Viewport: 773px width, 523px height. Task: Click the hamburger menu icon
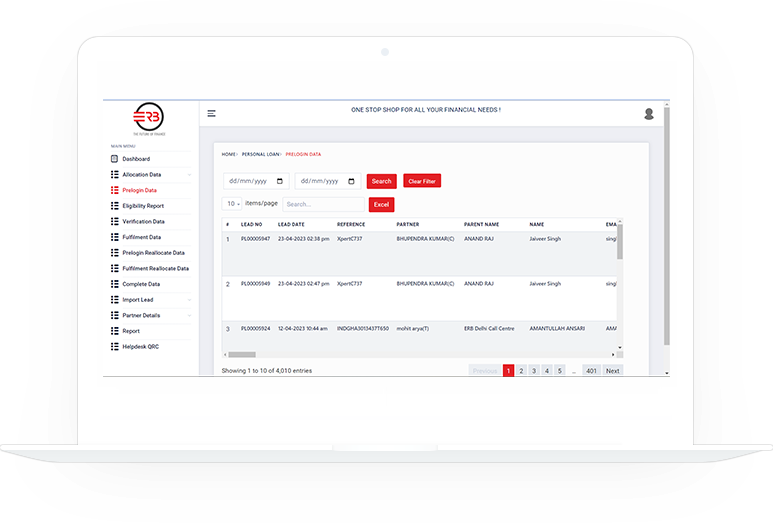click(211, 114)
